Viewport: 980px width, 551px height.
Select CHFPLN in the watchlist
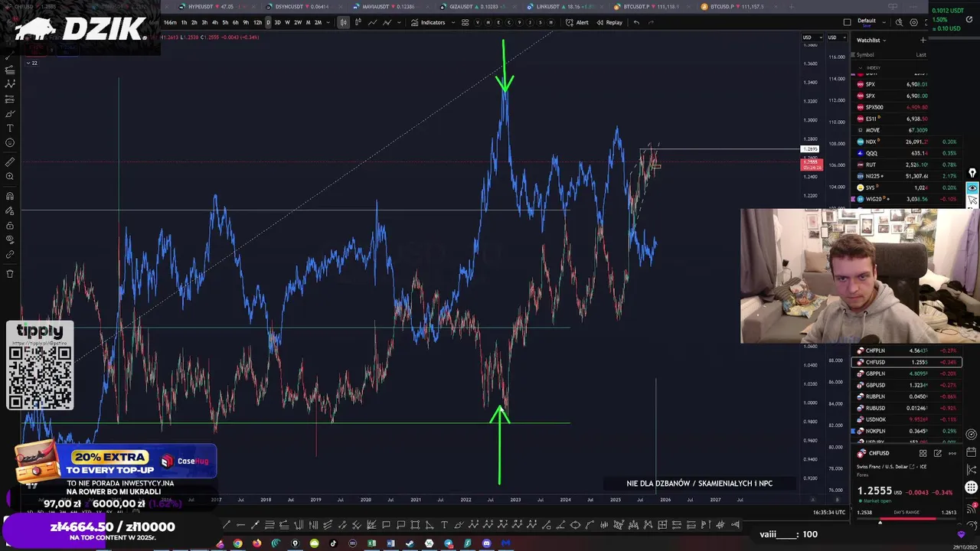click(906, 350)
